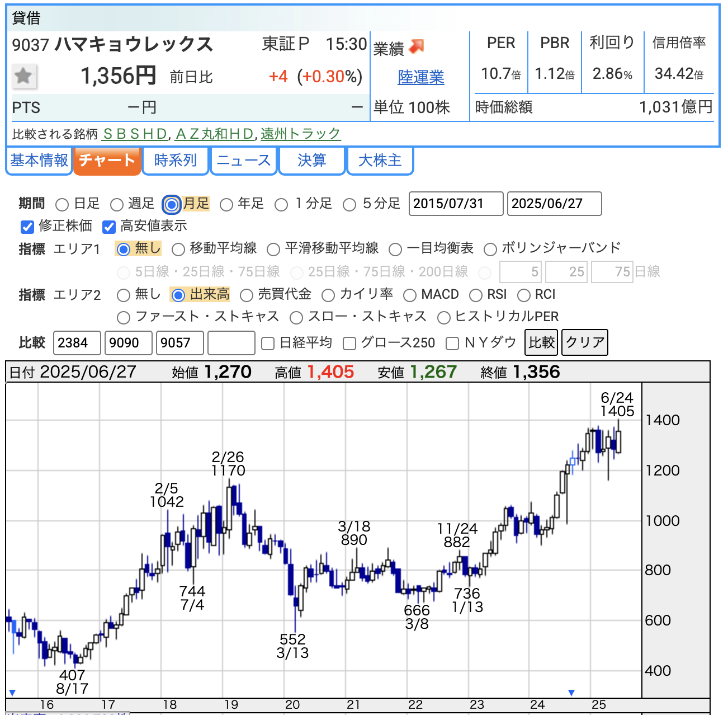728x715 pixels.
Task: Select RSI indicator
Action: [x=476, y=295]
